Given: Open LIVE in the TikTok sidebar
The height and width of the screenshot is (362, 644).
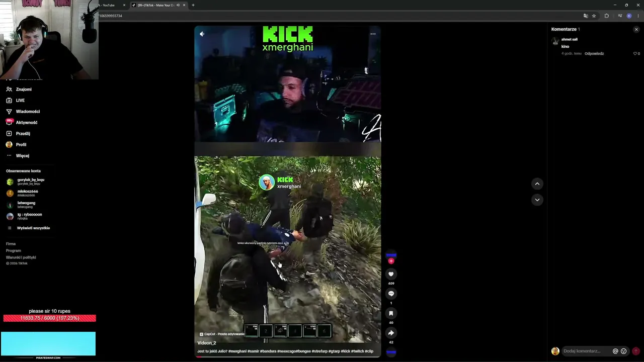Looking at the screenshot, I should 20,101.
